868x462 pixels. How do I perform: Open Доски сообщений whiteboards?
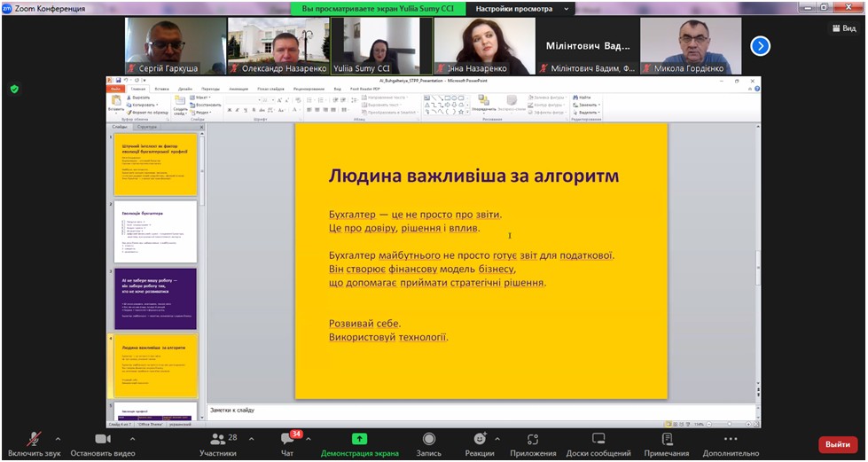(598, 439)
